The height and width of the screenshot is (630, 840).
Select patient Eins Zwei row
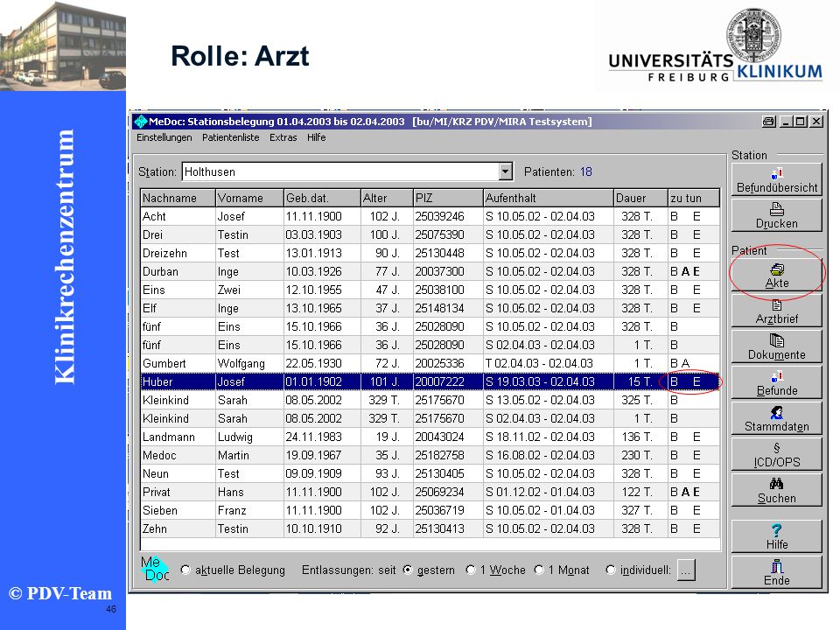(x=430, y=290)
